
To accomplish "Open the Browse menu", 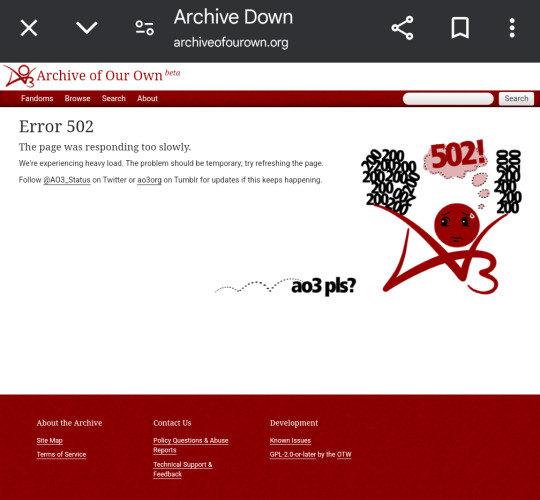I will [77, 98].
